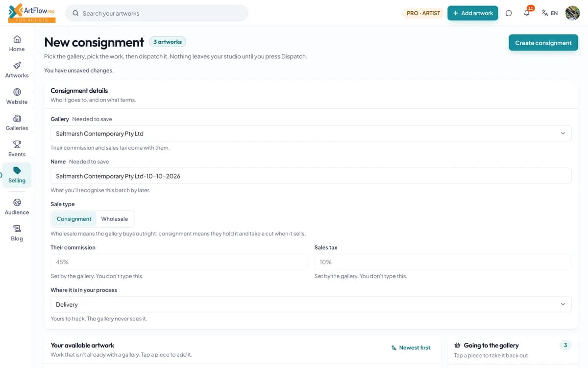Change language from EN

[550, 13]
